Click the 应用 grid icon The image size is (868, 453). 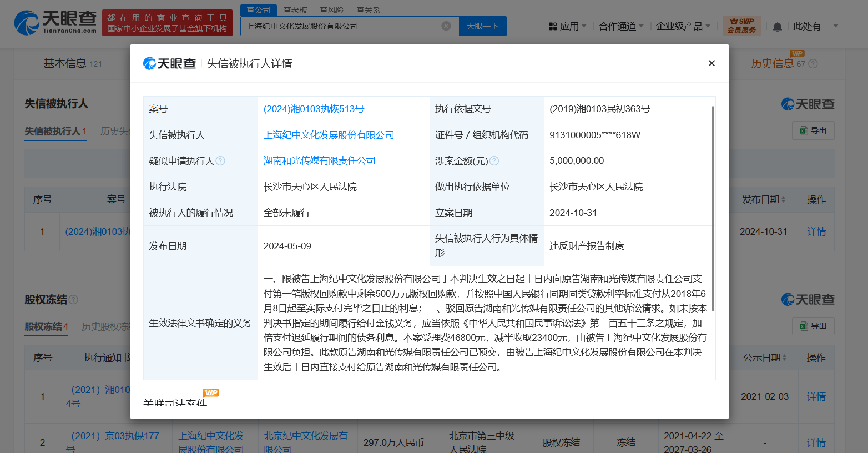(x=553, y=26)
